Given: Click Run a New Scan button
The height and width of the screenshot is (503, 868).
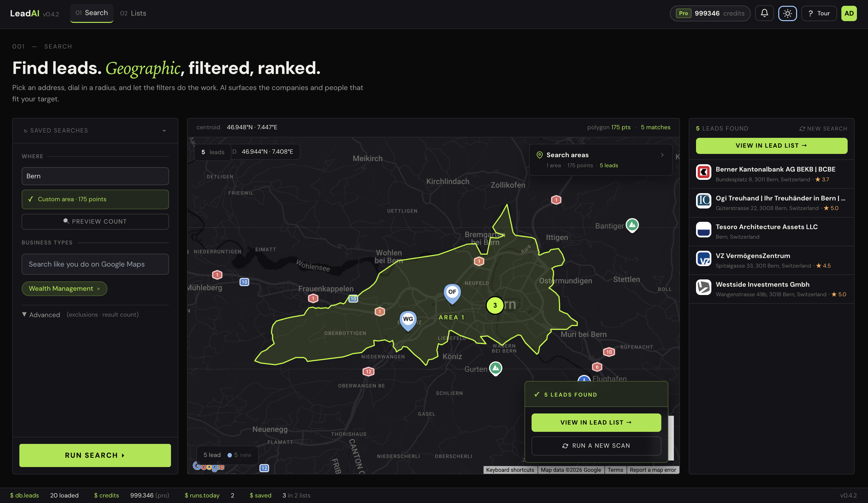Looking at the screenshot, I should click(x=596, y=446).
